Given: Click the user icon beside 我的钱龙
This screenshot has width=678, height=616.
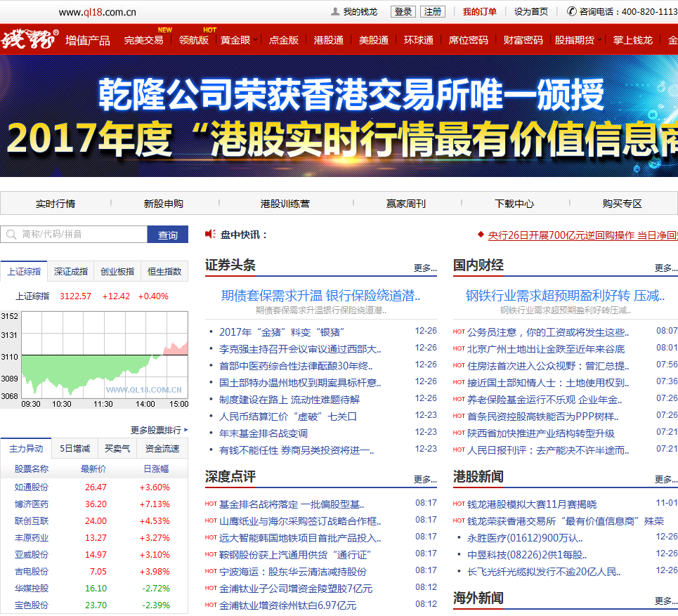Looking at the screenshot, I should (x=335, y=12).
